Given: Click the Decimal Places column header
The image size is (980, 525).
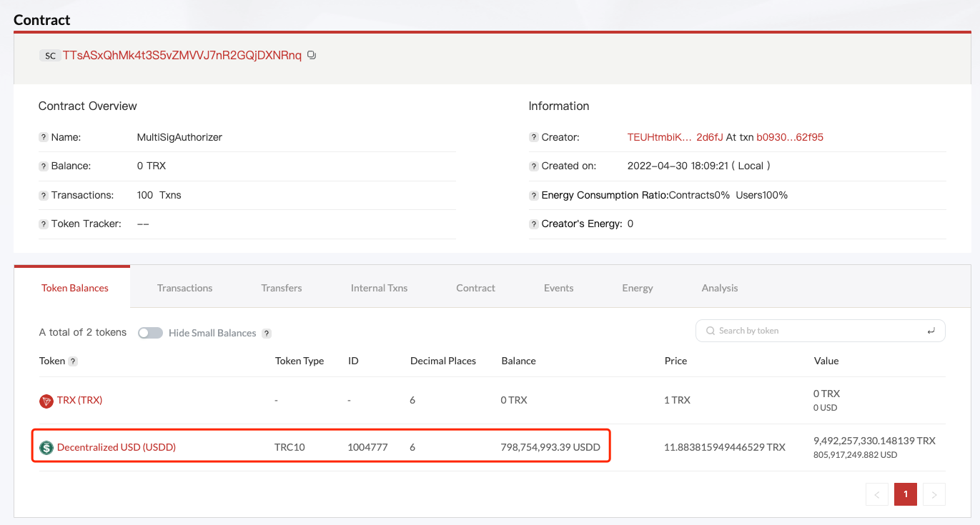Looking at the screenshot, I should point(443,361).
